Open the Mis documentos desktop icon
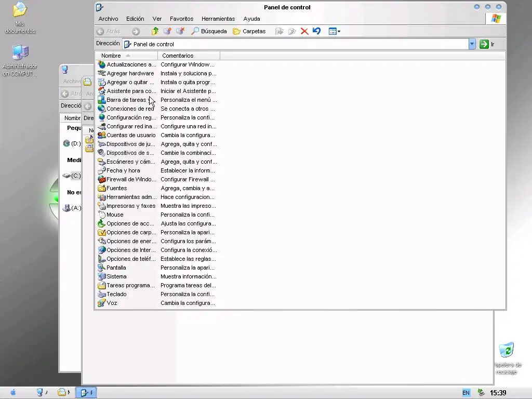The width and height of the screenshot is (532, 399). 20,17
